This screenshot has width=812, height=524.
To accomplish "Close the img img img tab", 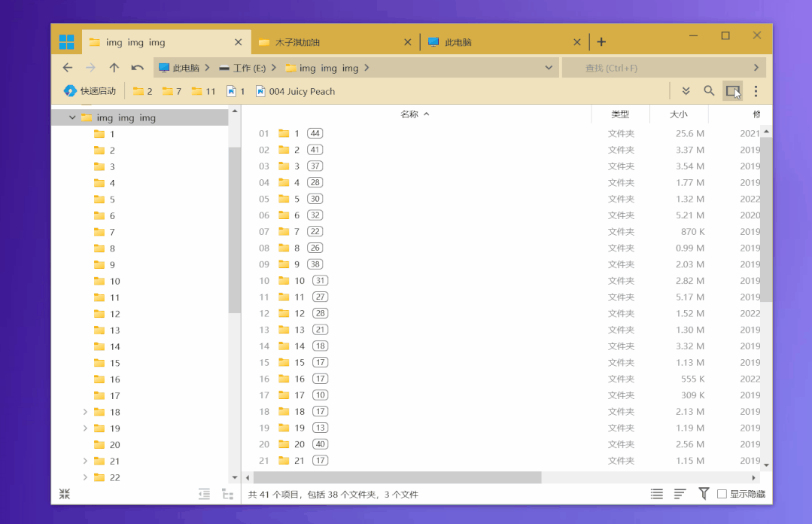I will click(239, 42).
